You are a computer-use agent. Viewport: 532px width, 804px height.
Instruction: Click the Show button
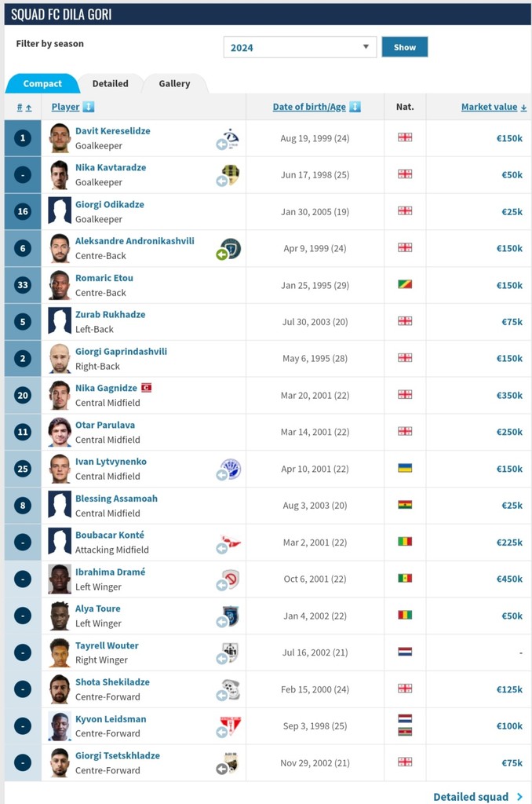click(x=404, y=47)
